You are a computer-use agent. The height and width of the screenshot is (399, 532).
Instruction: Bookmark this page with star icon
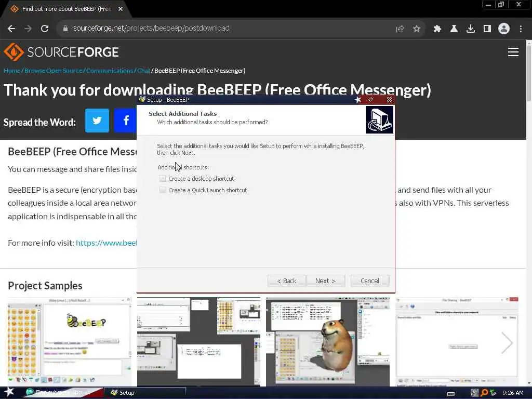pos(416,29)
